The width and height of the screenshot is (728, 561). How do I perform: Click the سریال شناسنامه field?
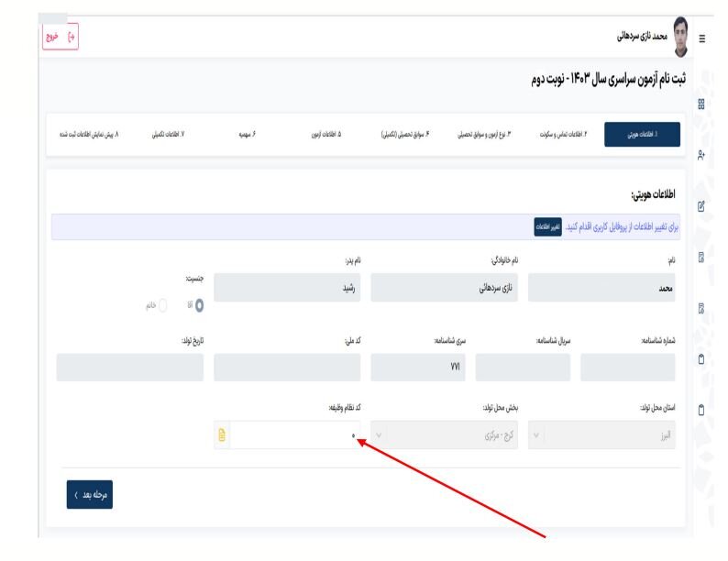[x=523, y=367]
